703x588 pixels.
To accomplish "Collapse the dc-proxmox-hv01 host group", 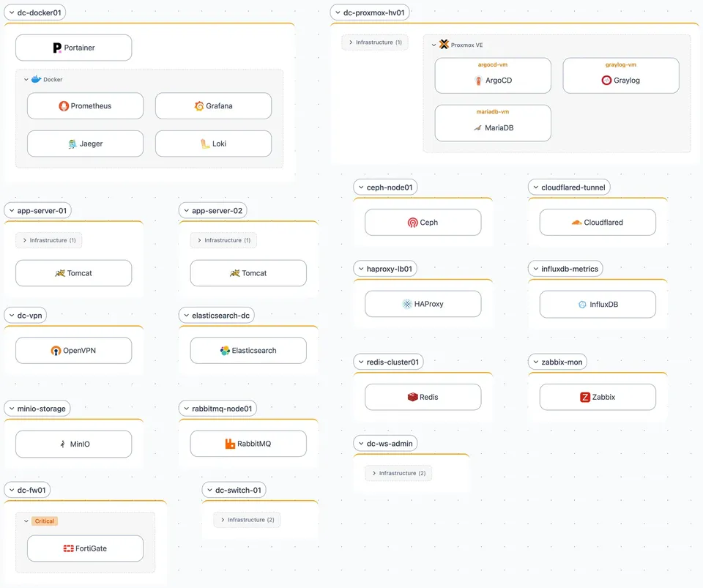I will coord(338,12).
